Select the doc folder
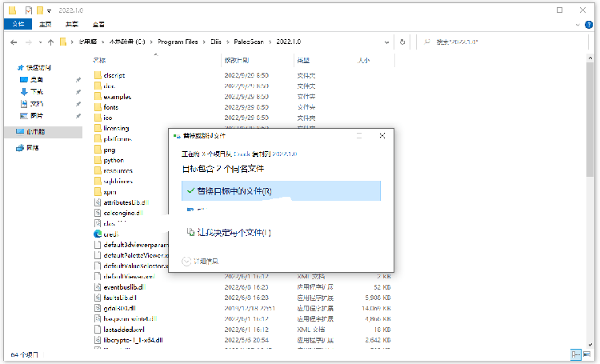The height and width of the screenshot is (364, 600). tap(105, 86)
